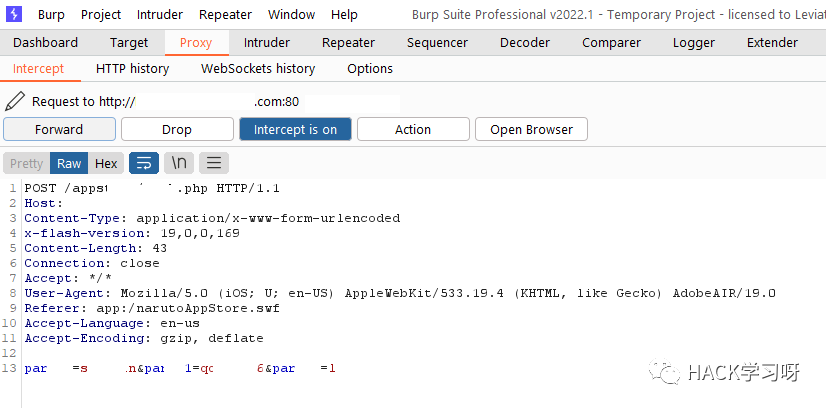Click the Accept-Language: en-us line
Screen dimensions: 826x408
coord(112,323)
